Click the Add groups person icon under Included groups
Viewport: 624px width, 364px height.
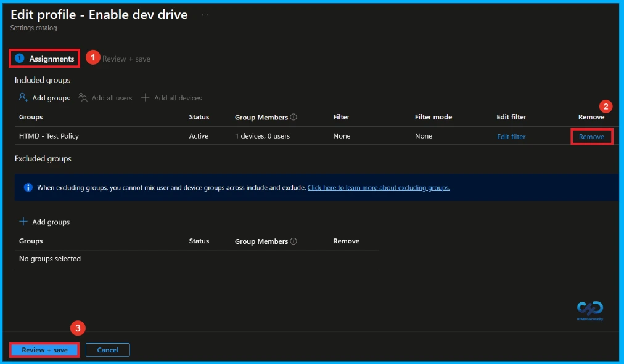pos(23,97)
